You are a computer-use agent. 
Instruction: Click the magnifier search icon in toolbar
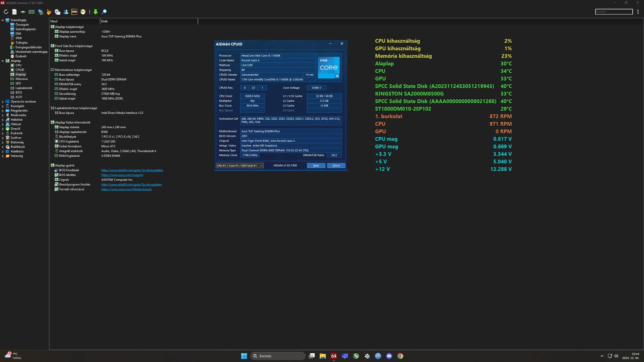tap(104, 12)
